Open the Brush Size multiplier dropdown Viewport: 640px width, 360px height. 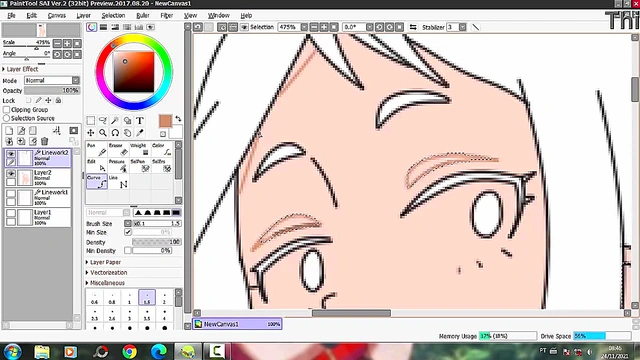[128, 223]
